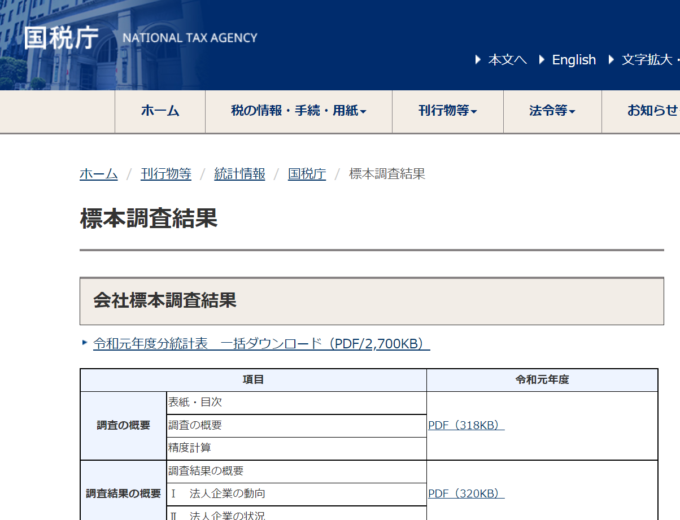Download 令和元年度分統計表 一括ダウンロード PDF

pyautogui.click(x=261, y=344)
